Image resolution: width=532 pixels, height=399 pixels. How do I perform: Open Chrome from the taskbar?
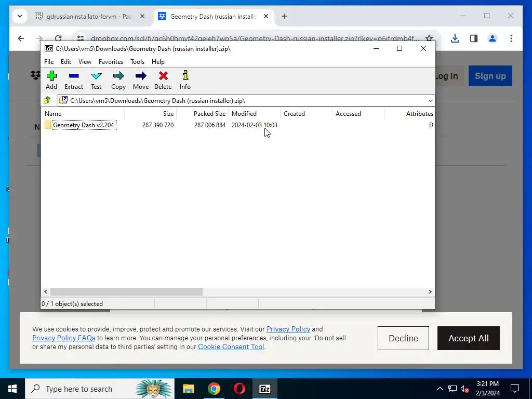point(214,389)
